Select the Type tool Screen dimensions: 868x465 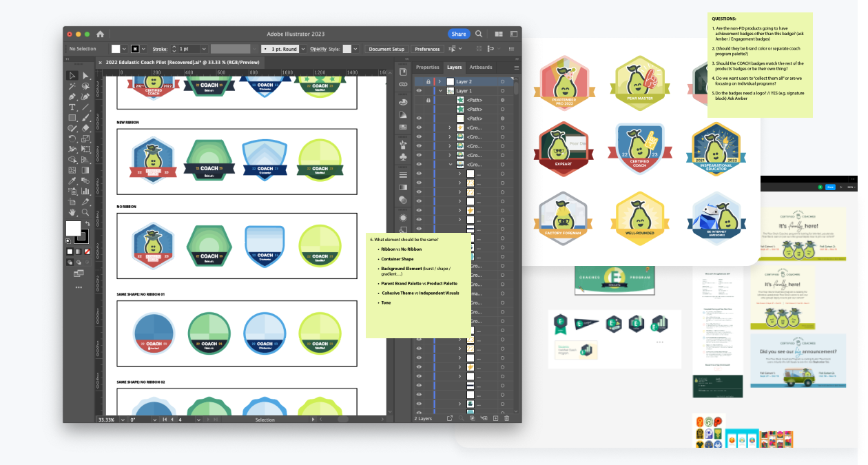[x=72, y=107]
